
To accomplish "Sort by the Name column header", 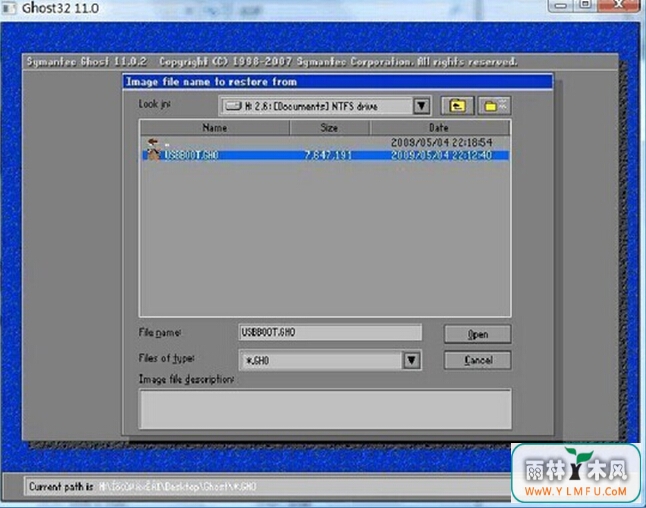I will click(x=215, y=128).
